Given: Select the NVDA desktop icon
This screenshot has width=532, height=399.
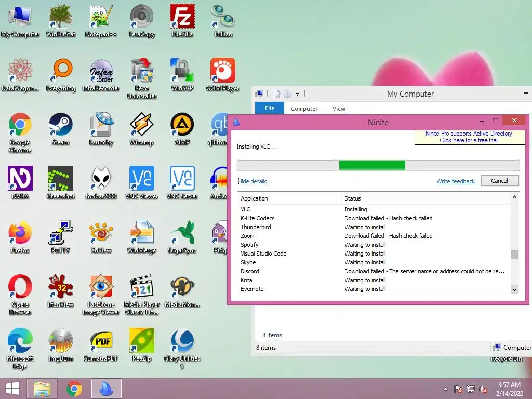Looking at the screenshot, I should coord(20,182).
